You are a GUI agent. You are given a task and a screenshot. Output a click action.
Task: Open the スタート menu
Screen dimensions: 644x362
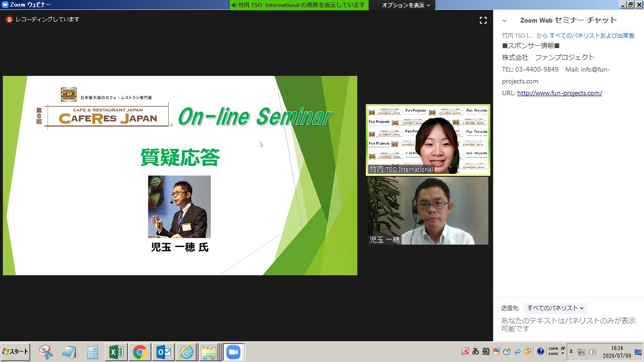point(16,352)
